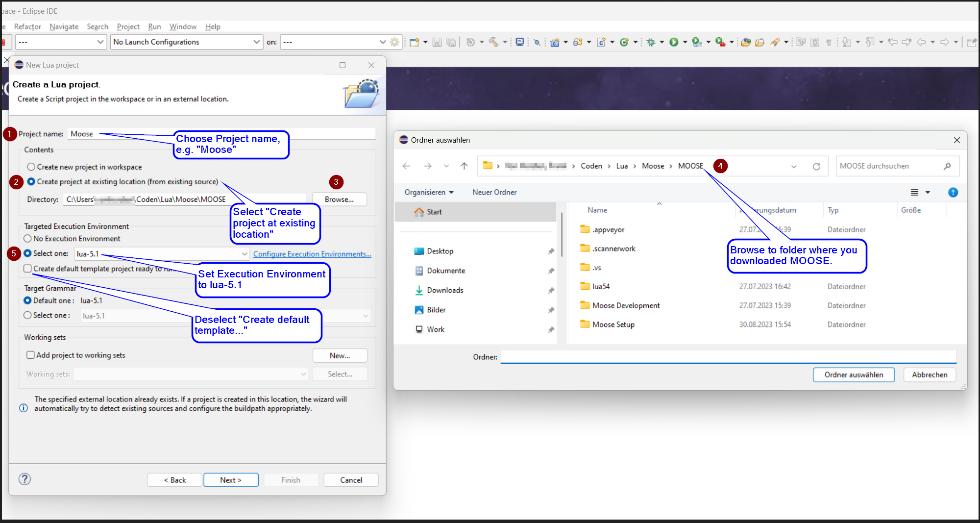980x523 pixels.
Task: Click the 'Configure Execution Environments...' link
Action: (312, 253)
